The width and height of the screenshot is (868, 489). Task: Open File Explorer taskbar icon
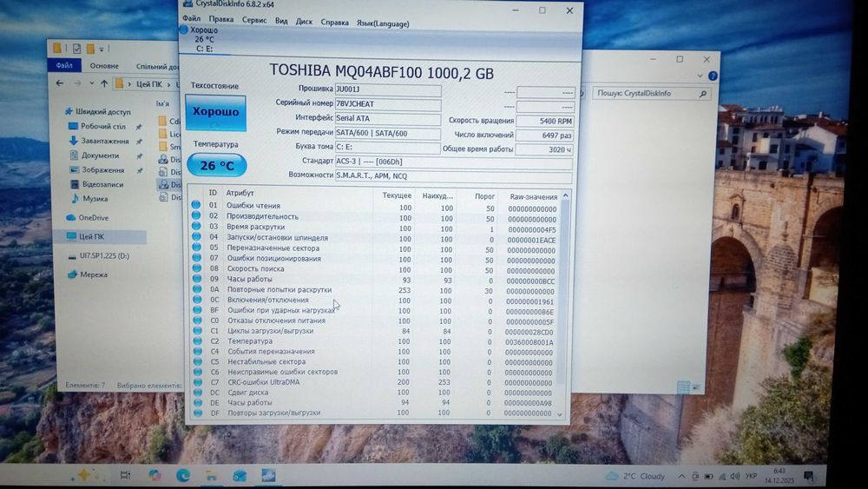tap(211, 475)
